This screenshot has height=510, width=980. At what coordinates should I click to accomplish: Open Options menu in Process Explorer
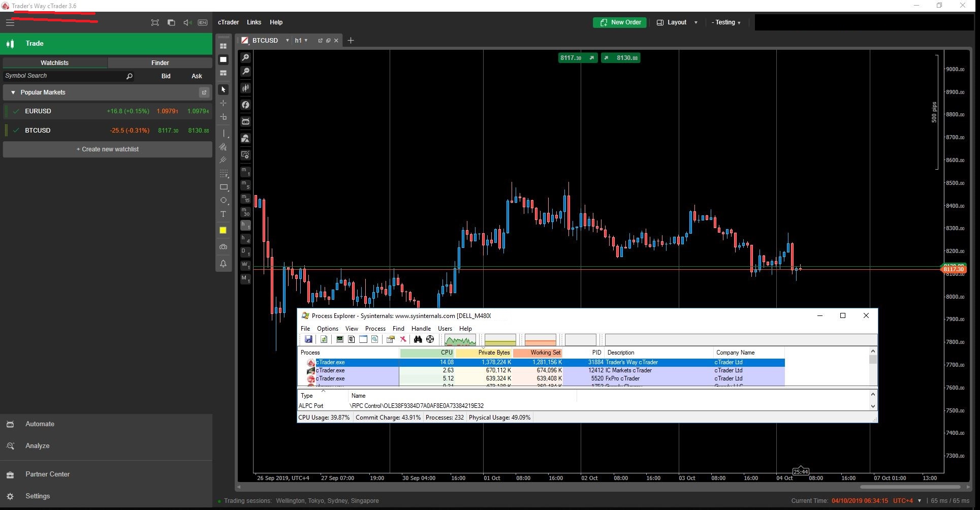(x=327, y=329)
